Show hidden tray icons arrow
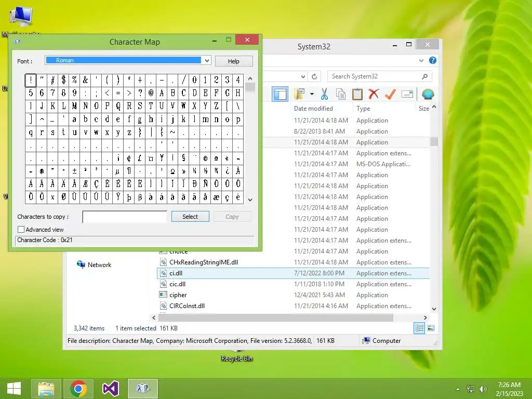The width and height of the screenshot is (532, 399). point(458,389)
